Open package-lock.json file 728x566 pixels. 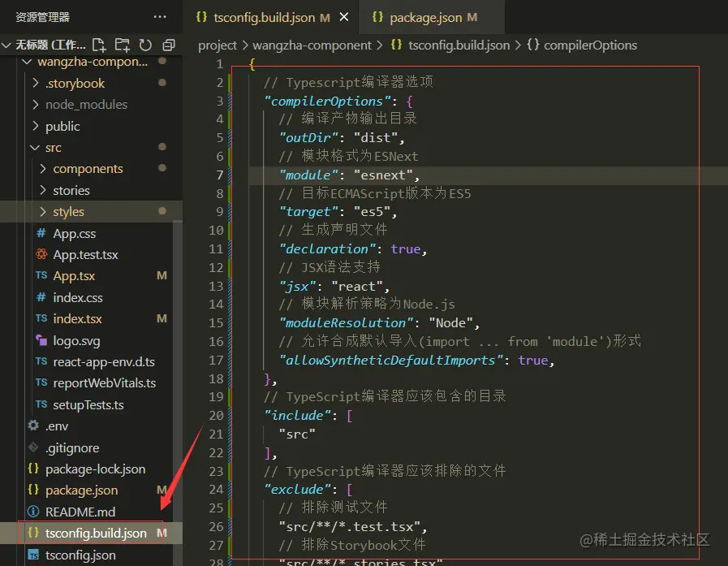pyautogui.click(x=95, y=469)
